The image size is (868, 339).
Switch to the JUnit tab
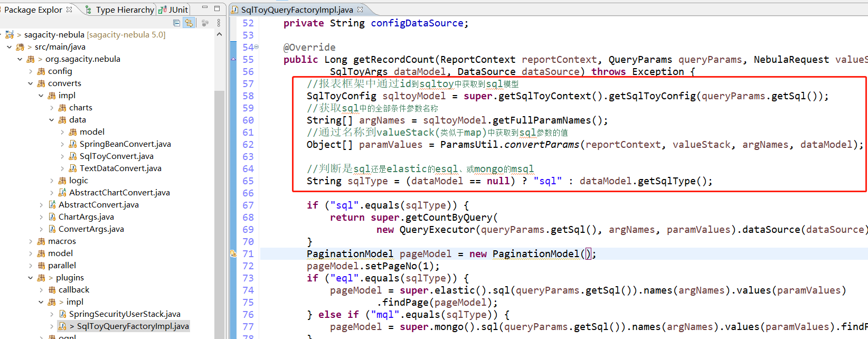[x=173, y=10]
